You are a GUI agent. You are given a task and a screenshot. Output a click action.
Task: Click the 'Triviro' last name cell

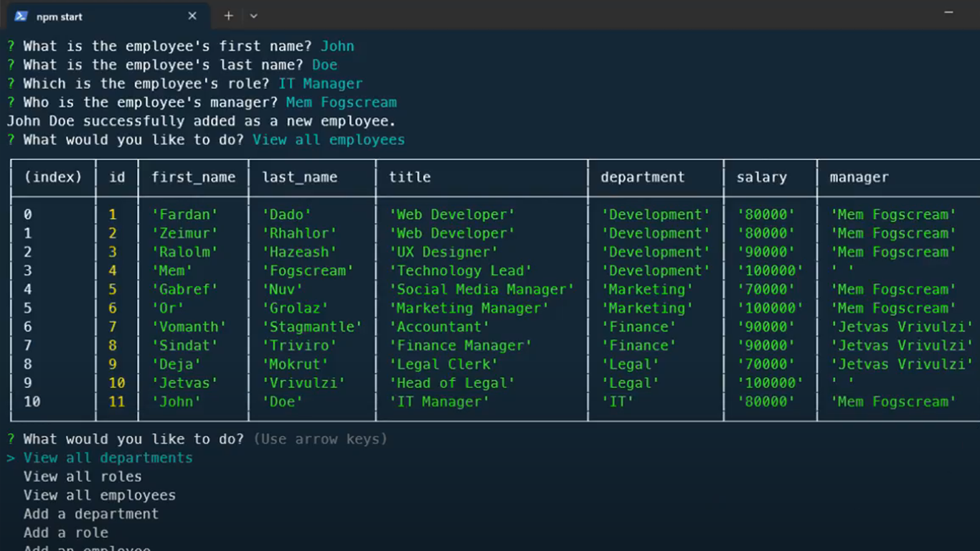pyautogui.click(x=299, y=345)
